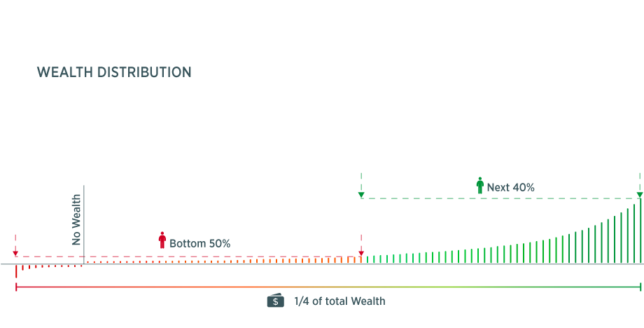Click the green arrowhead starting the Next 40% range
The height and width of the screenshot is (328, 644).
361,195
